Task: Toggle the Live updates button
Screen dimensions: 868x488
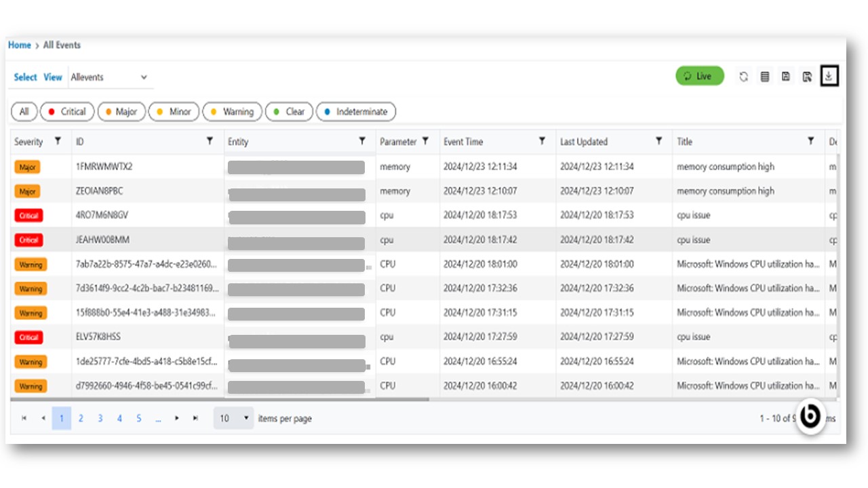Action: click(699, 76)
